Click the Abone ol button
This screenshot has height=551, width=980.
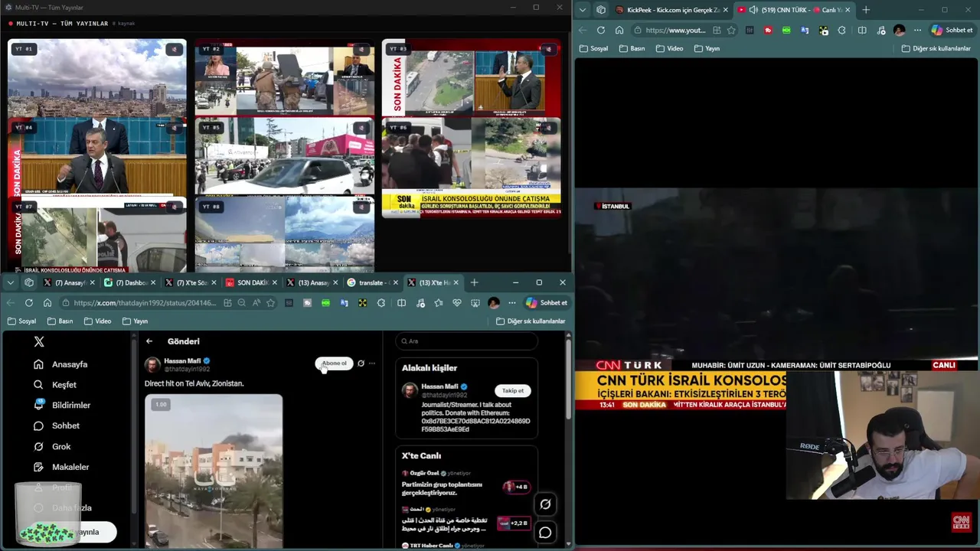coord(334,364)
